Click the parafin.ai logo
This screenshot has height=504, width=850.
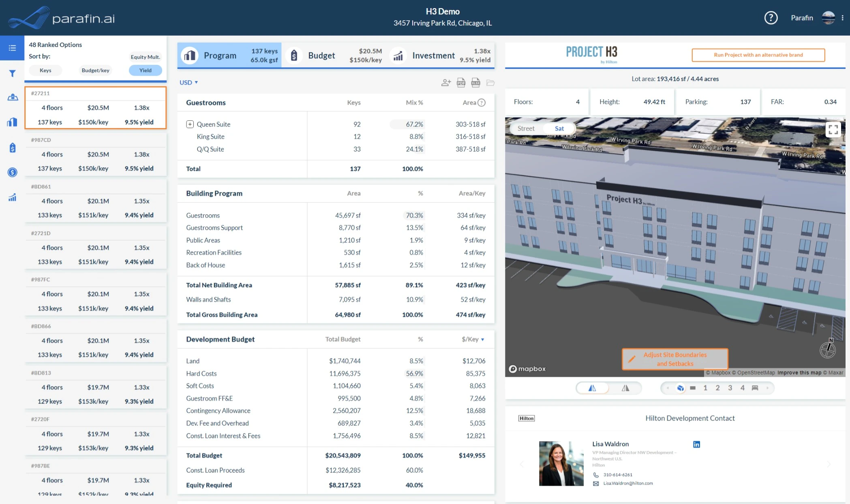point(61,18)
